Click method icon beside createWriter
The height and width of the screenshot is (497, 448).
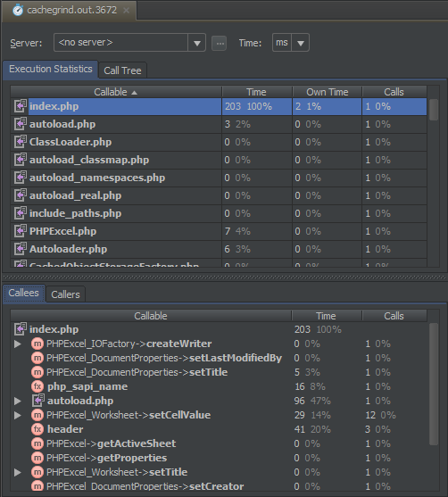[37, 344]
